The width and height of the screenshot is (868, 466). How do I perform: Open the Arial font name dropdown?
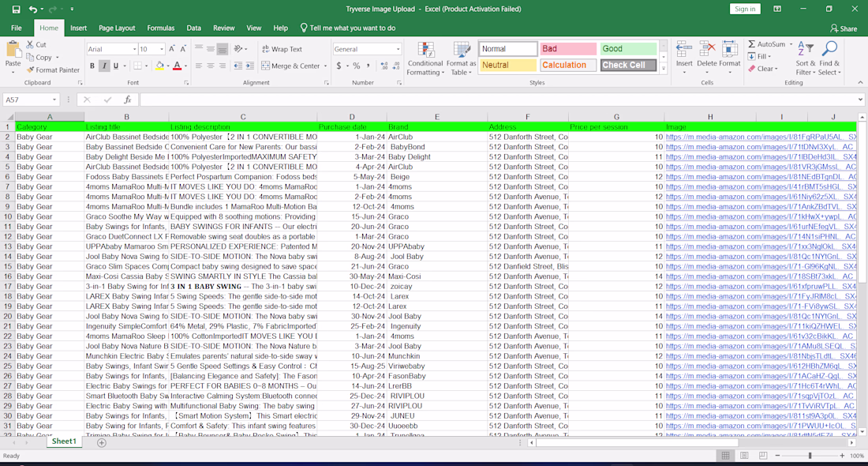click(134, 49)
